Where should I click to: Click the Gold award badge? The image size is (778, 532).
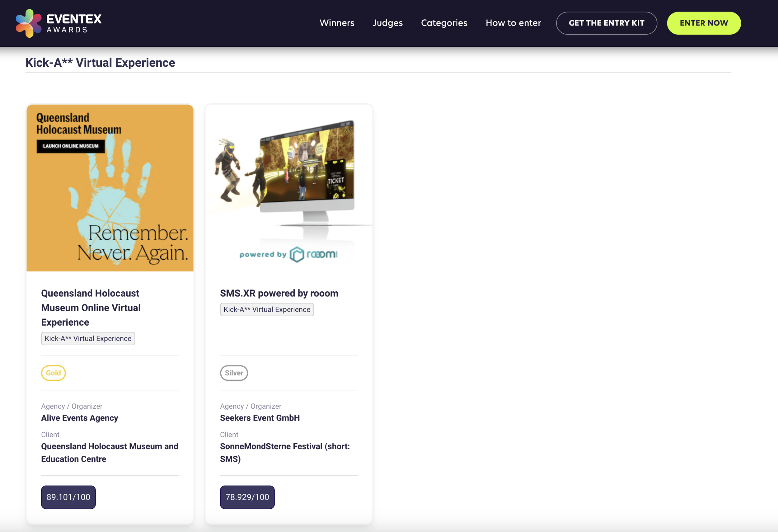pos(53,373)
